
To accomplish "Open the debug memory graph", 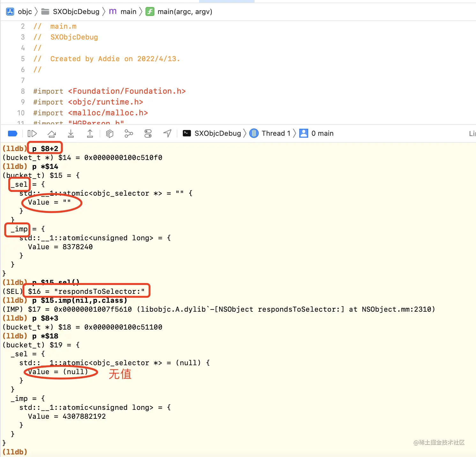I will 129,134.
